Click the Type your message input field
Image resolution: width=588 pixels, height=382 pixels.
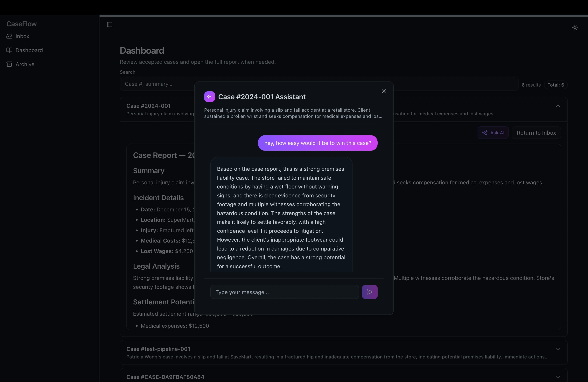[x=284, y=292]
